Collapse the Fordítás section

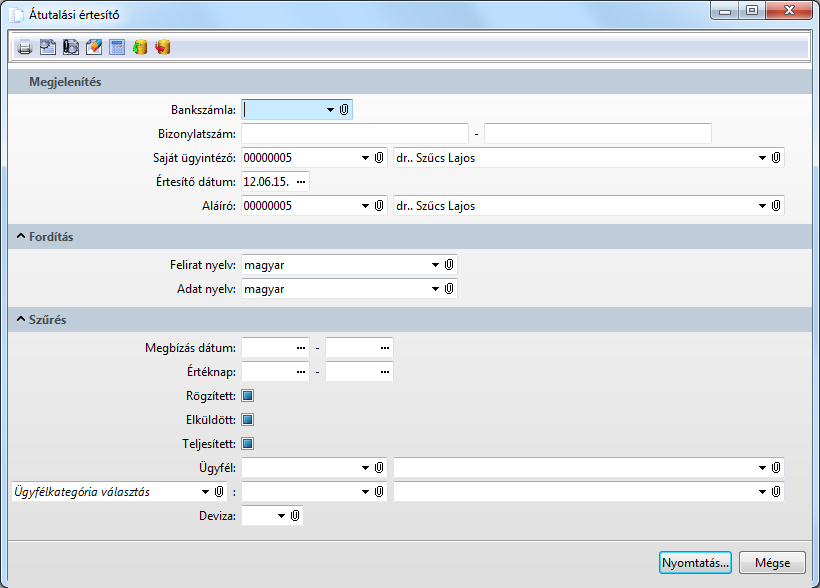click(21, 236)
